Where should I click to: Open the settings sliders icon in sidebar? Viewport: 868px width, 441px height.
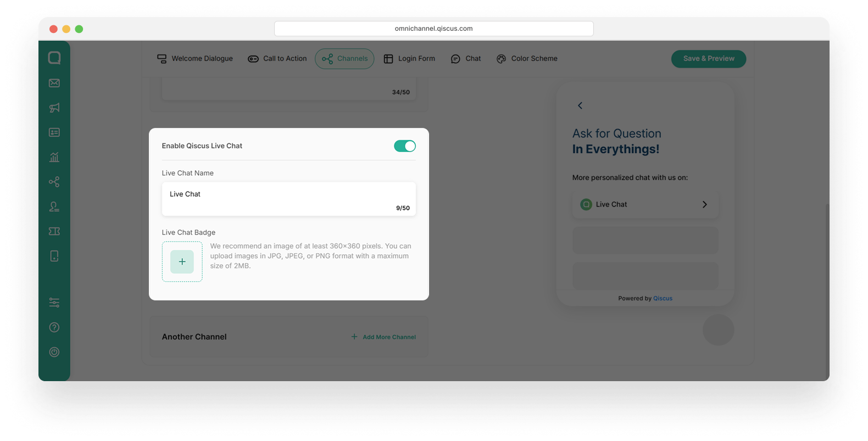pyautogui.click(x=54, y=303)
